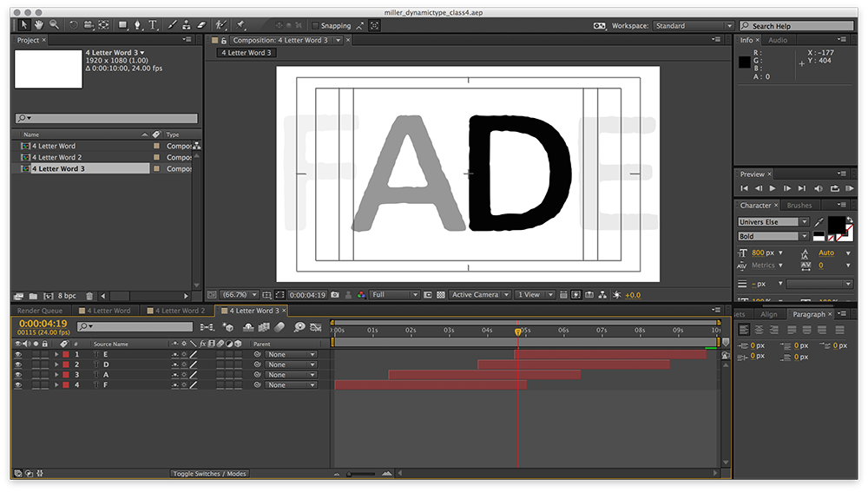The width and height of the screenshot is (868, 492).
Task: Click the black fill color swatch
Action: point(836,226)
